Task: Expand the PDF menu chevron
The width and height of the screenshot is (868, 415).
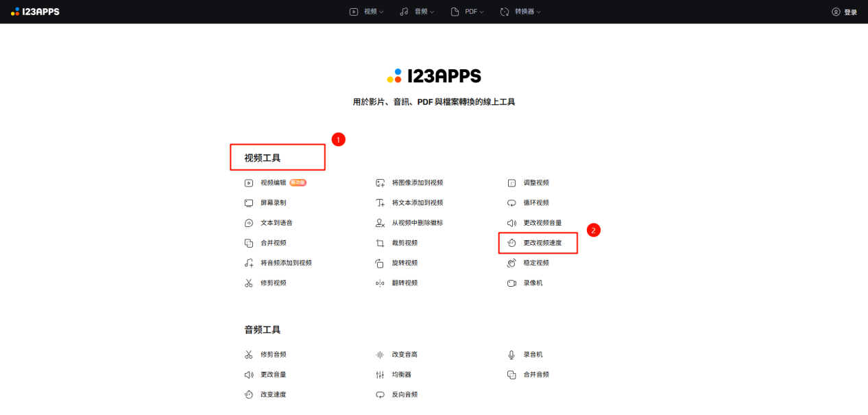Action: point(482,12)
